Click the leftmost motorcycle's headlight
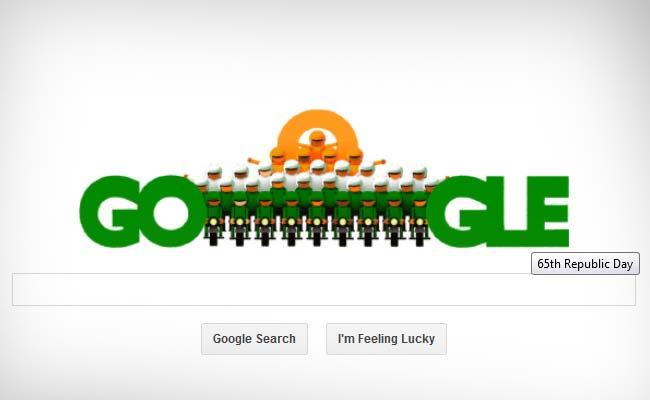Image resolution: width=650 pixels, height=400 pixels. point(213,222)
